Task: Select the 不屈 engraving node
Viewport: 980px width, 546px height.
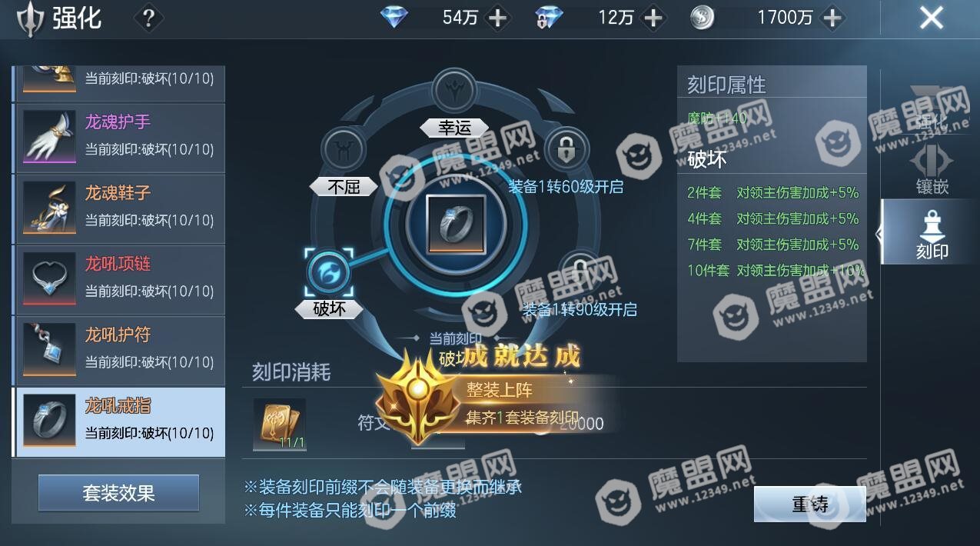Action: (x=342, y=149)
